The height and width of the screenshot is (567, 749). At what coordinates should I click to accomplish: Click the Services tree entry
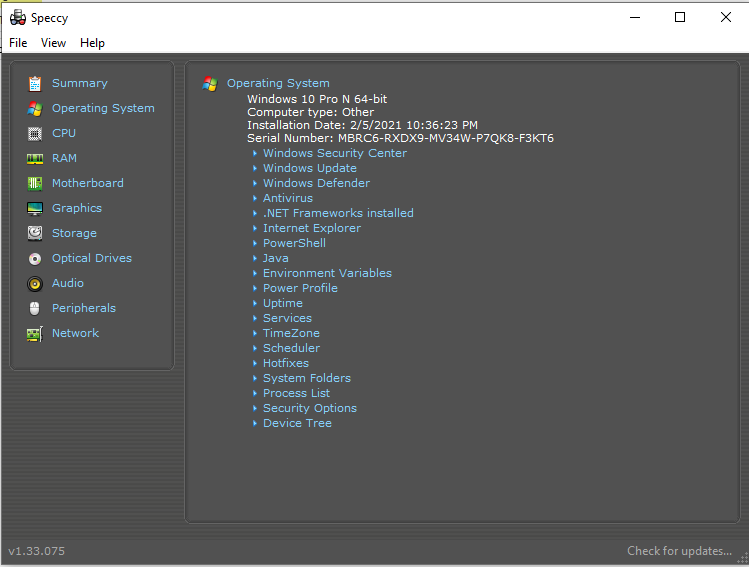[x=288, y=318]
